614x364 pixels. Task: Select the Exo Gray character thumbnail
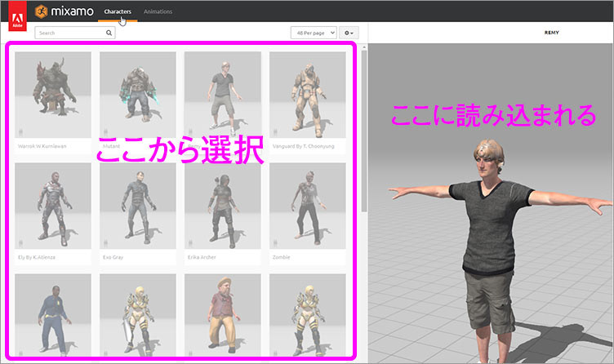(x=138, y=206)
